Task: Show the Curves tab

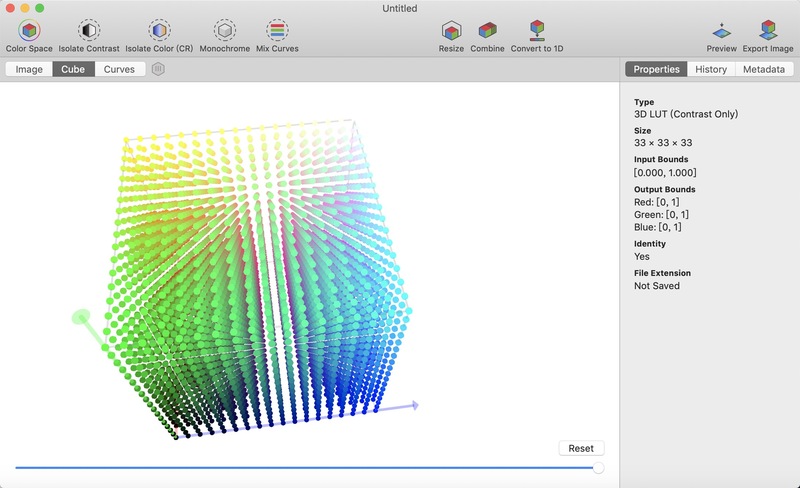Action: pos(119,69)
